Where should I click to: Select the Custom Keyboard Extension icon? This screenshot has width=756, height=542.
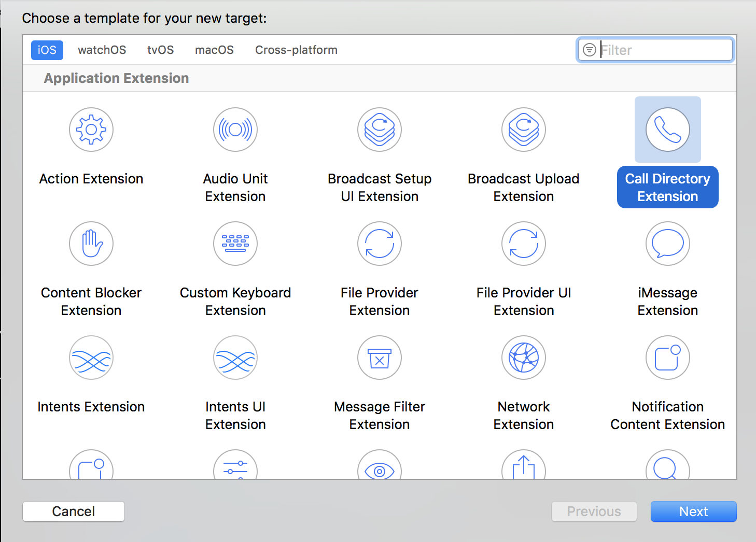(x=235, y=244)
